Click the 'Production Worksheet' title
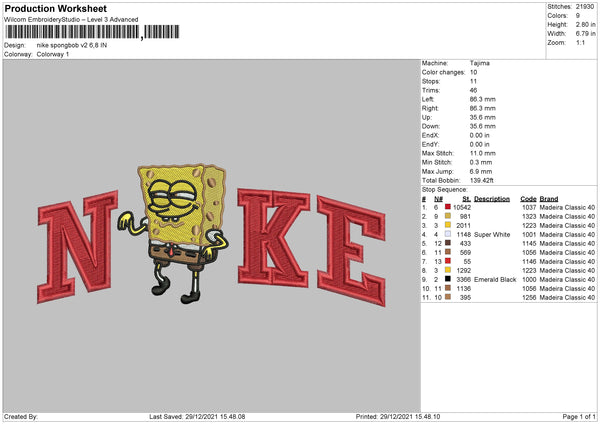Viewport: 600px width, 424px height. tap(55, 9)
